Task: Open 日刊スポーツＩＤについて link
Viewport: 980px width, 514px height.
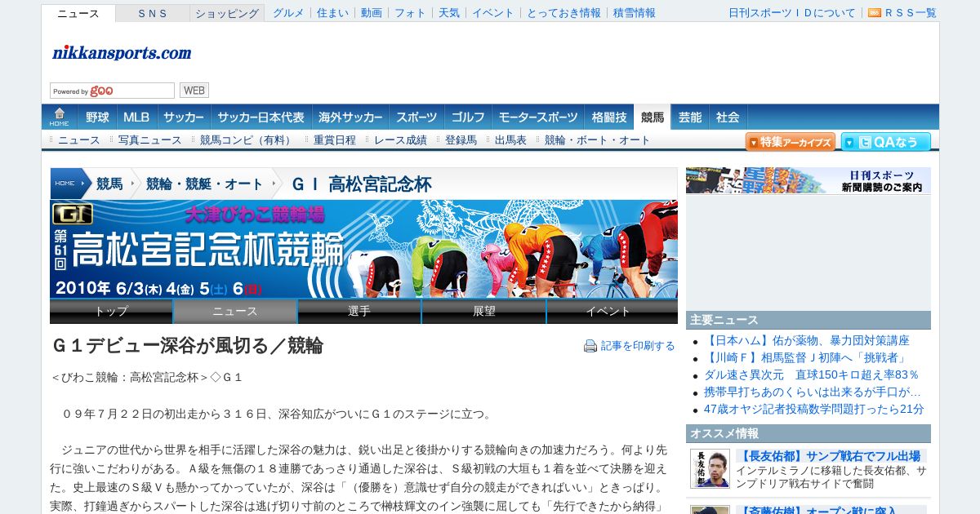Action: click(792, 13)
